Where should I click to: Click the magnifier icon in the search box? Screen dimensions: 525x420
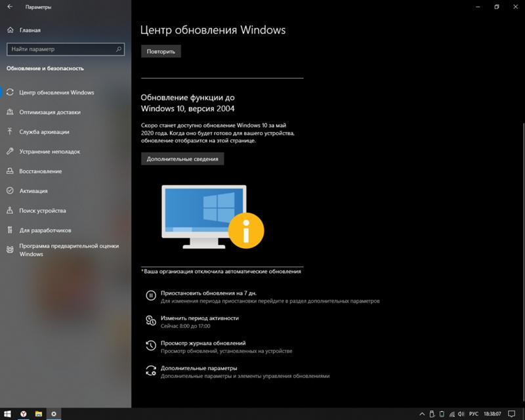tap(119, 49)
